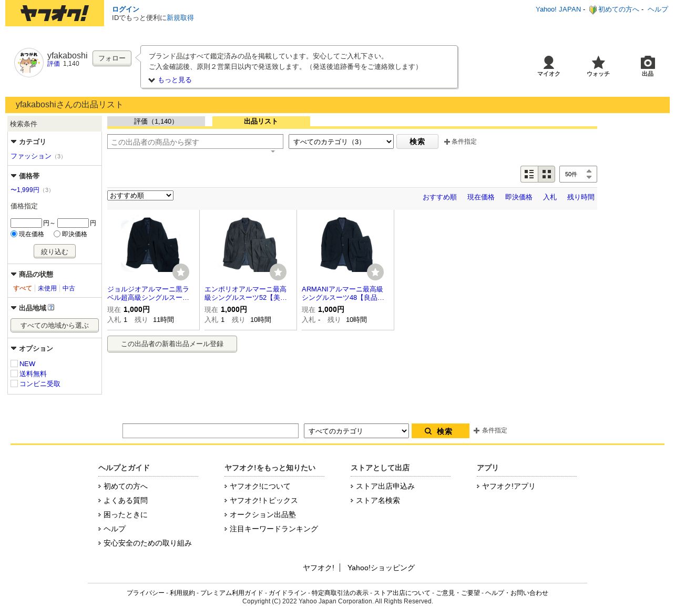Sort by 残り時間 link
This screenshot has width=675, height=616.
click(x=581, y=197)
